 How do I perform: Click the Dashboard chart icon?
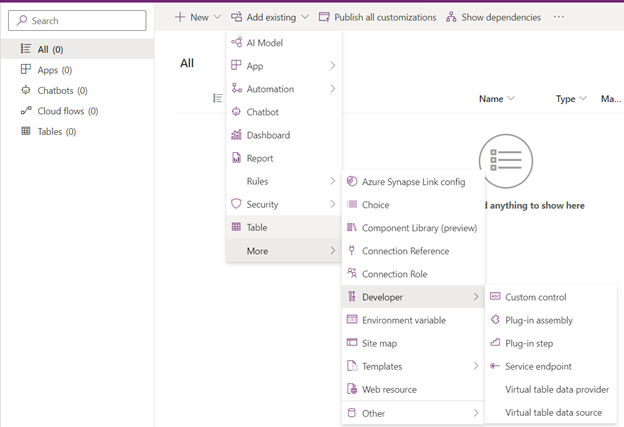(236, 135)
